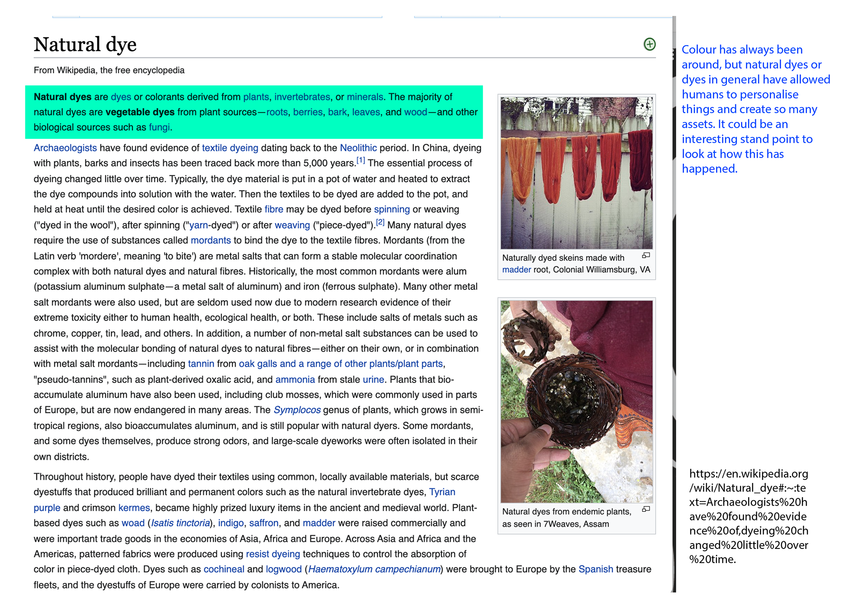Follow the 'wood' link
Viewport: 868px width, 615px height.
(x=415, y=112)
